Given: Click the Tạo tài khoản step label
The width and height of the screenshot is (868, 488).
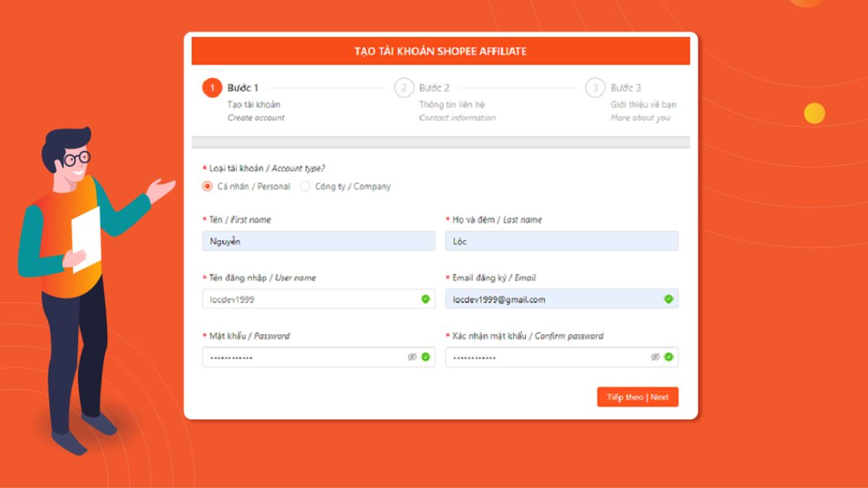Looking at the screenshot, I should [x=255, y=104].
